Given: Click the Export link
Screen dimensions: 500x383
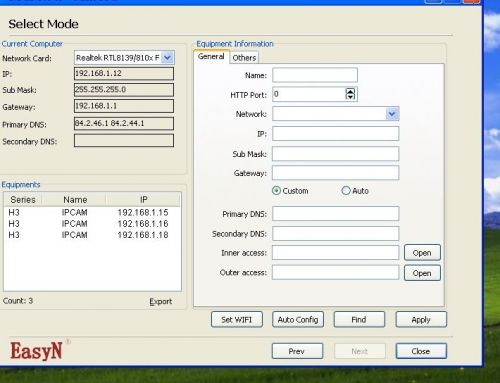Looking at the screenshot, I should pyautogui.click(x=161, y=302).
